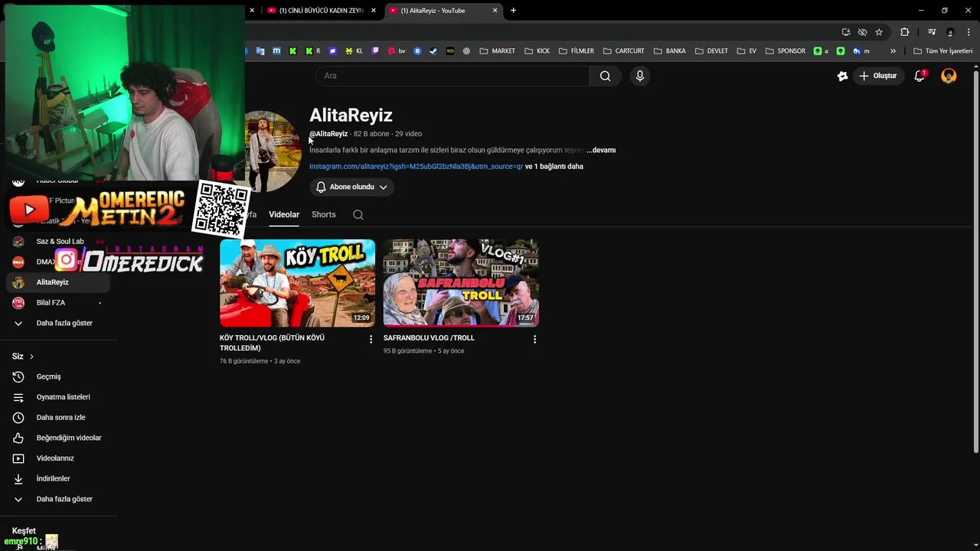Open the Siz section heading
The width and height of the screenshot is (980, 551).
click(23, 357)
